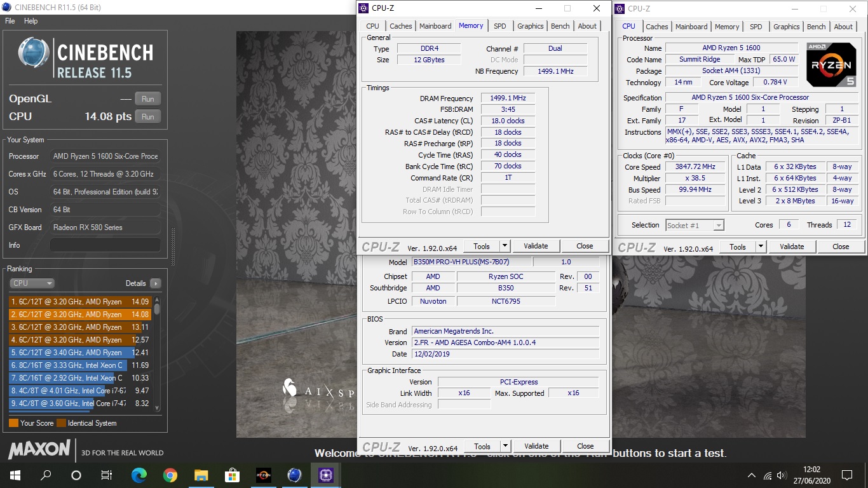Click Close button in Memory CPU-Z window
Image resolution: width=868 pixels, height=488 pixels.
(x=585, y=246)
